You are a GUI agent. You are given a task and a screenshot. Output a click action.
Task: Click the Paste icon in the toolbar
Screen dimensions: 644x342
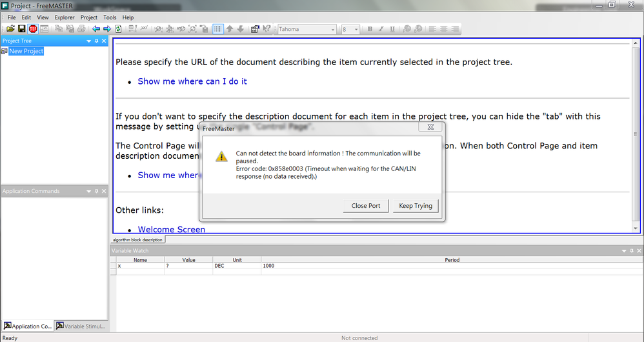point(70,29)
